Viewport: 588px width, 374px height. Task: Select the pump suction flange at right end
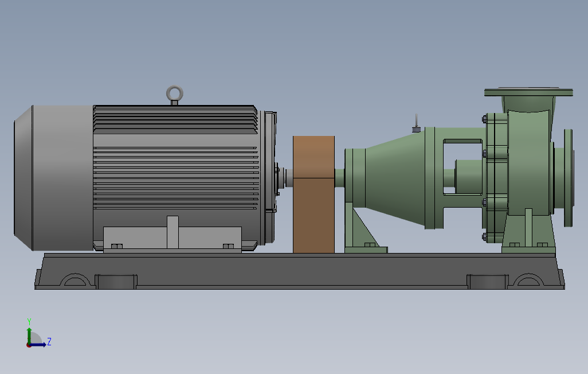[x=569, y=178]
